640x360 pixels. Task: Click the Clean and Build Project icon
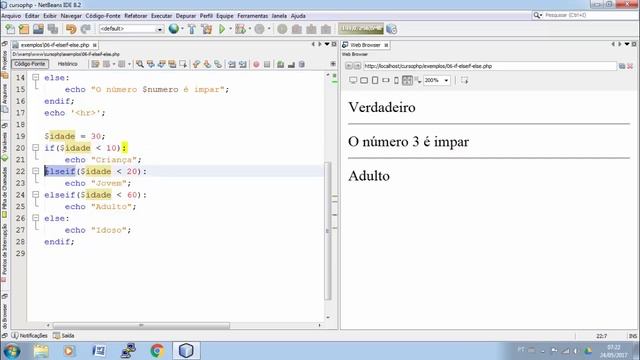pyautogui.click(x=207, y=29)
